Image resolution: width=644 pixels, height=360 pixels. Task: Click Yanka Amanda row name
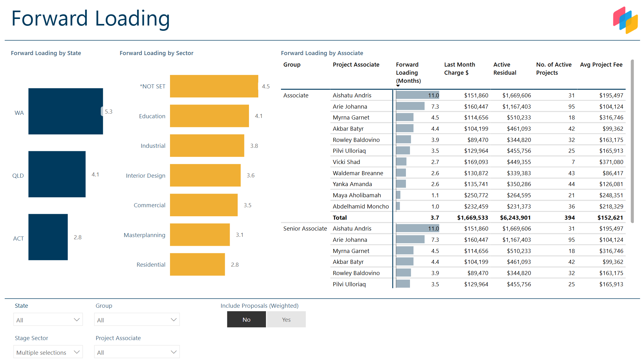coord(352,184)
